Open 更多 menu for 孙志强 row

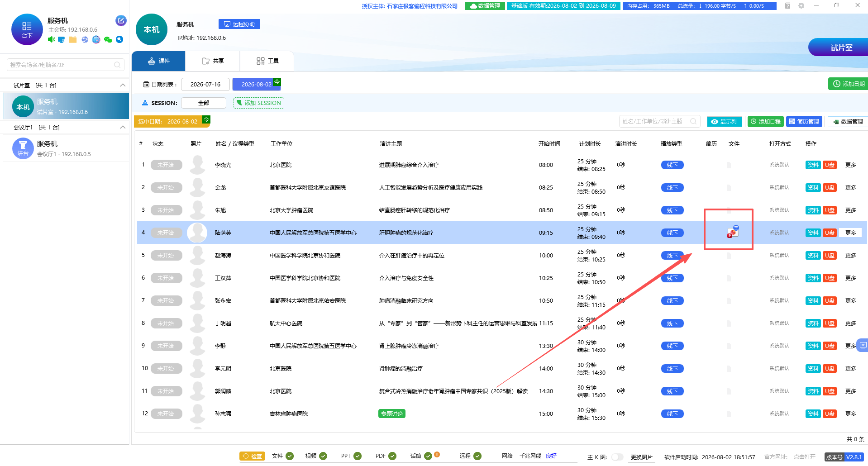tap(851, 414)
